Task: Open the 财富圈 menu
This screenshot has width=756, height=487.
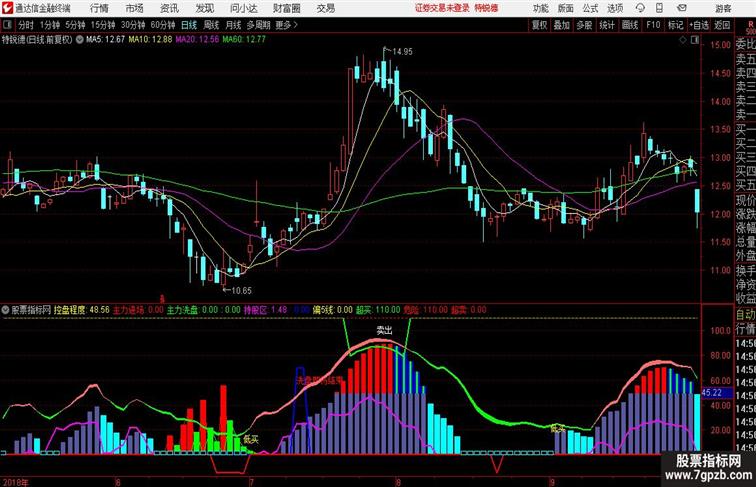Action: pos(286,8)
